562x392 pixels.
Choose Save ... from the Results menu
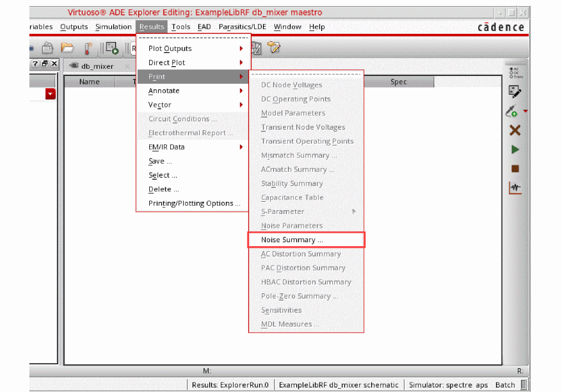pos(193,161)
